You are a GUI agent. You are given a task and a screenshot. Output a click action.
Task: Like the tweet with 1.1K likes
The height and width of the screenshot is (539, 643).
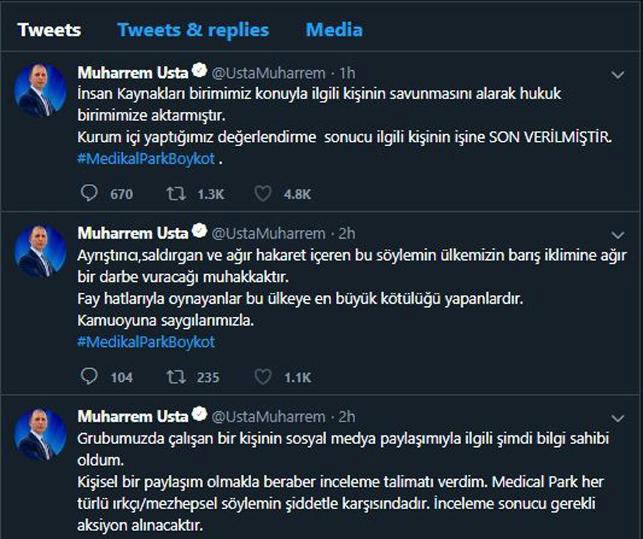coord(263,377)
